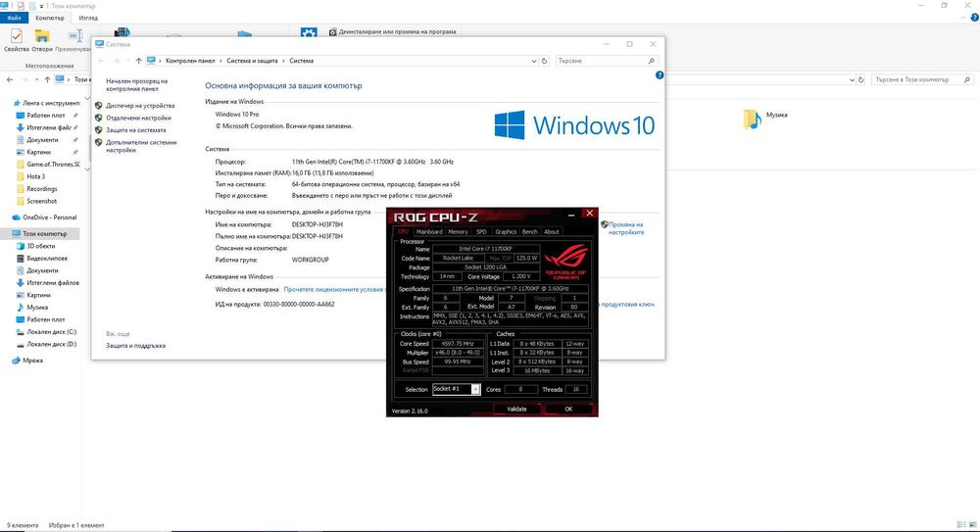Open the Socket #1 selection dropdown
The height and width of the screenshot is (532, 980).
click(475, 390)
